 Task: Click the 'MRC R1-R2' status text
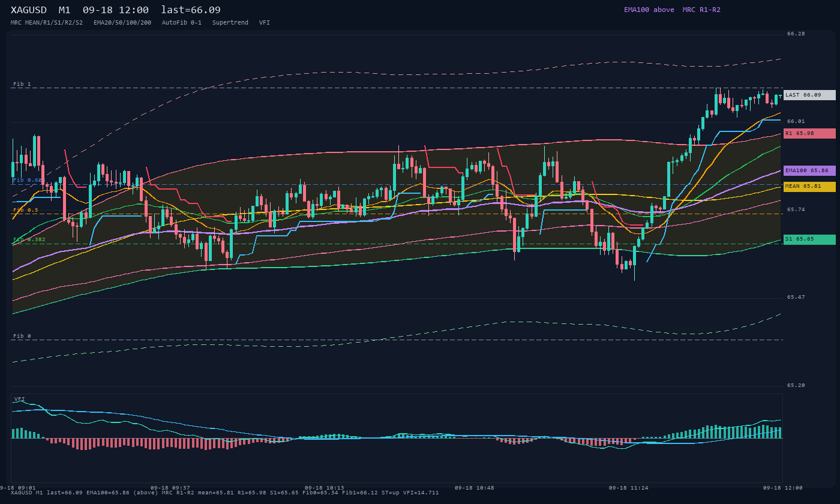tap(701, 10)
